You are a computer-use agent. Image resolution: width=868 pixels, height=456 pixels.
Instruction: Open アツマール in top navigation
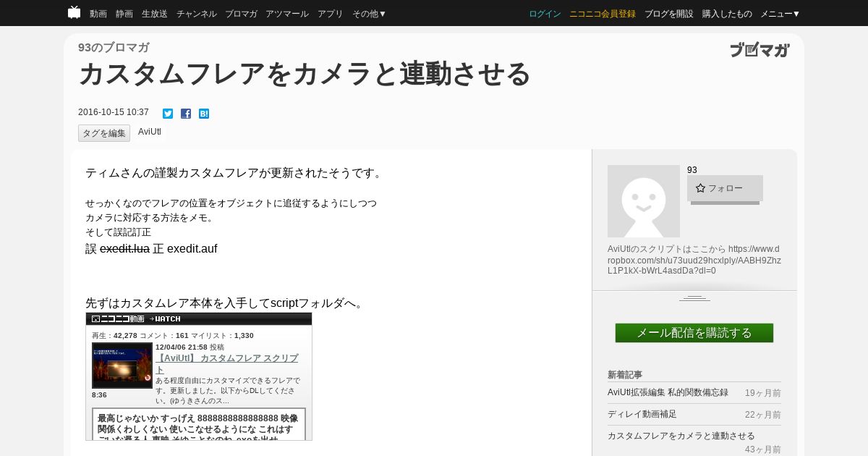coord(287,14)
